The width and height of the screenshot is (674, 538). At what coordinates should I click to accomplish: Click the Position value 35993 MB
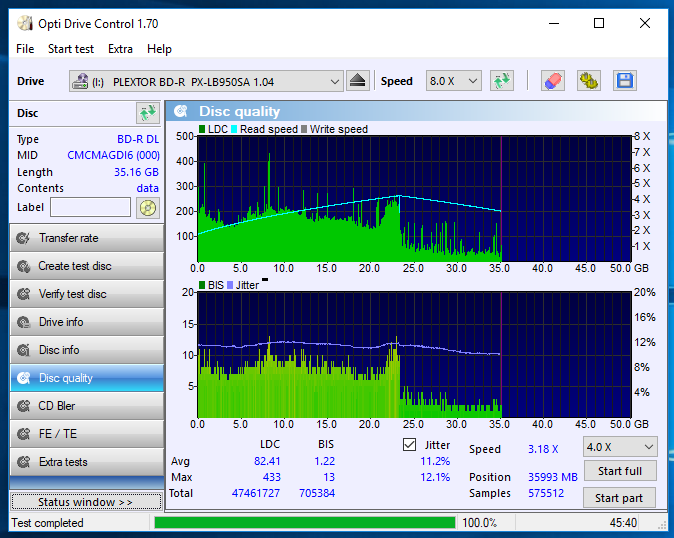click(553, 477)
